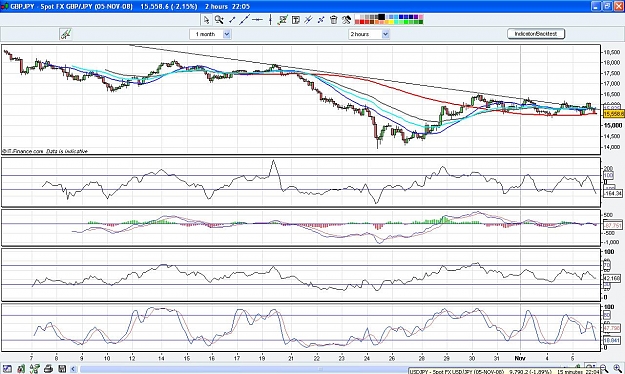625x374 pixels.
Task: Pick the pink color swatch
Action: 421,17
